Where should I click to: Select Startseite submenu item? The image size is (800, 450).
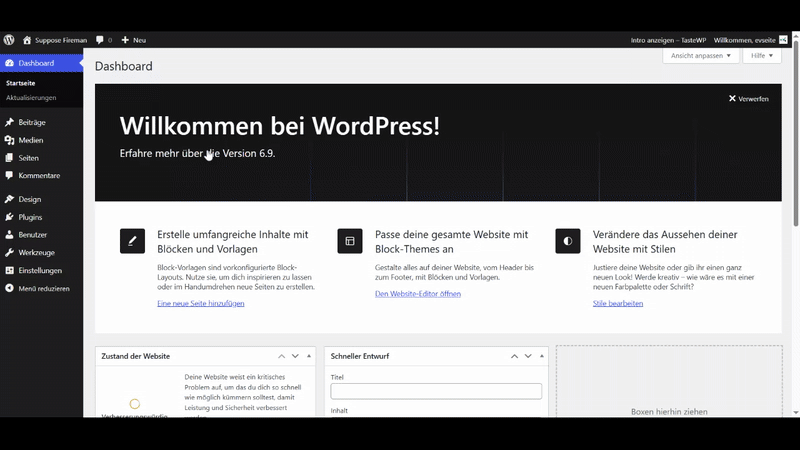pos(20,83)
